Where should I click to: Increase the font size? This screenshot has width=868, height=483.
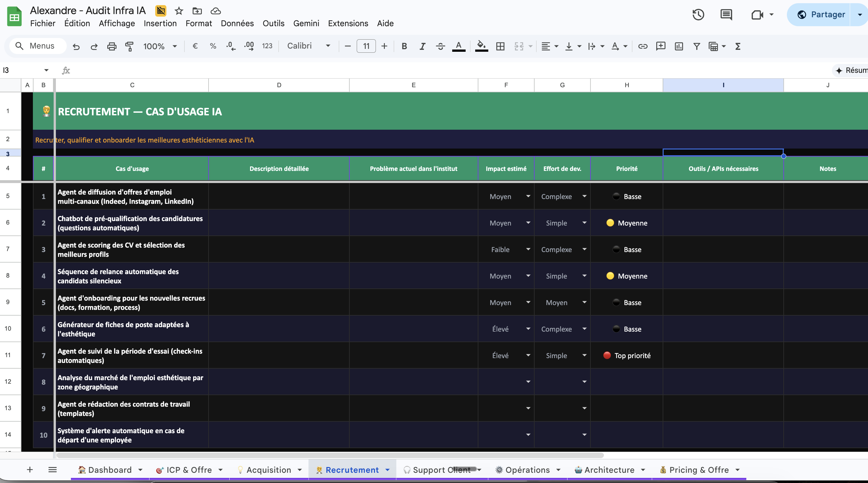384,46
